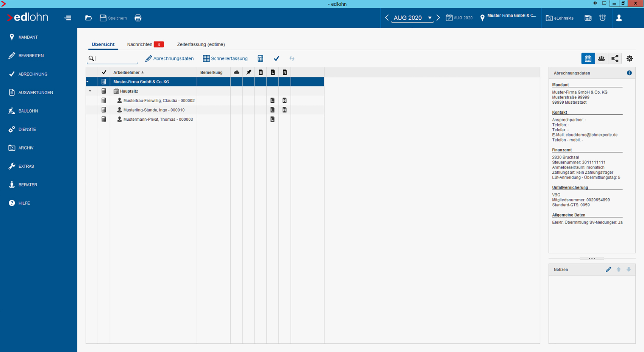The image size is (644, 352).
Task: Open the folder icon in the top toolbar
Action: 89,18
